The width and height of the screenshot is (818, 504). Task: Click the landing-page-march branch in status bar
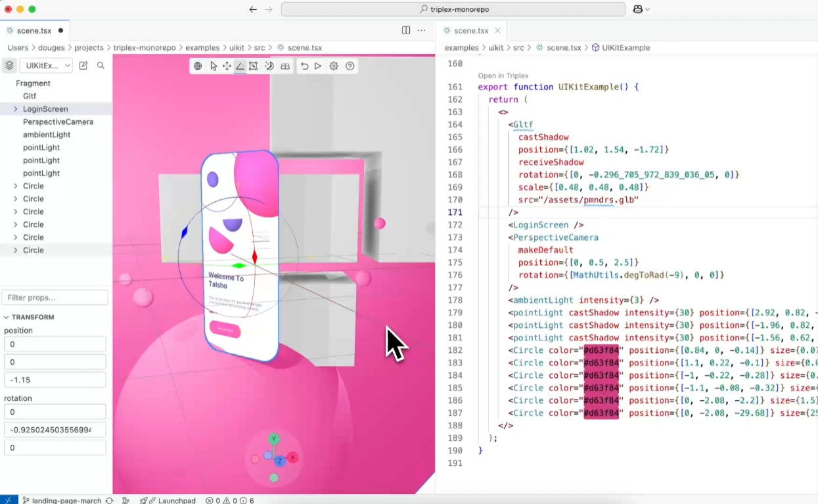pyautogui.click(x=62, y=500)
